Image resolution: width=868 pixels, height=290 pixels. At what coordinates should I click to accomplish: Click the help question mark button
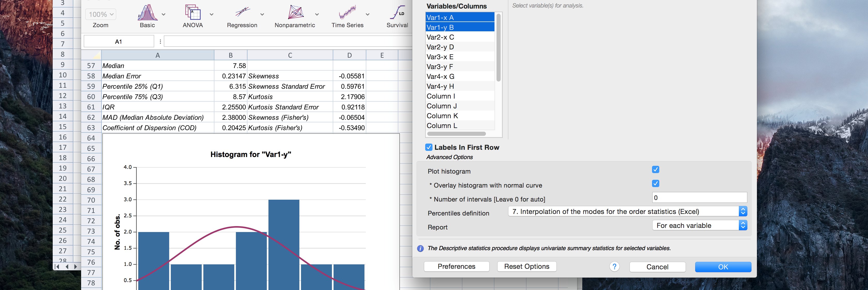(614, 267)
